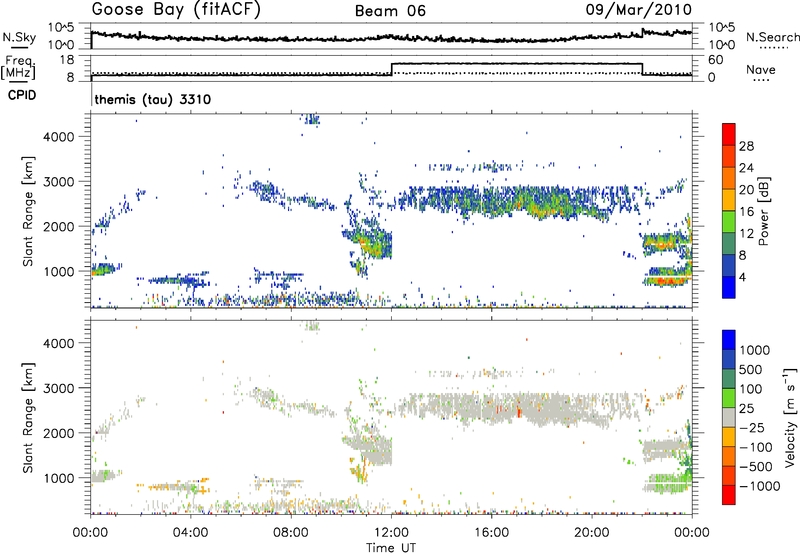Image resolution: width=800 pixels, height=554 pixels.
Task: Click the '04:00' time tick label
Action: [x=190, y=533]
